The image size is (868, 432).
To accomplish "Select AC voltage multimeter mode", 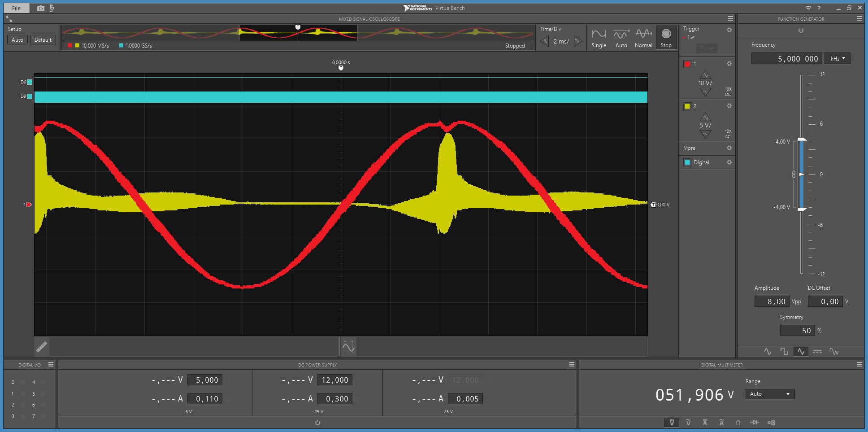I will coord(688,423).
